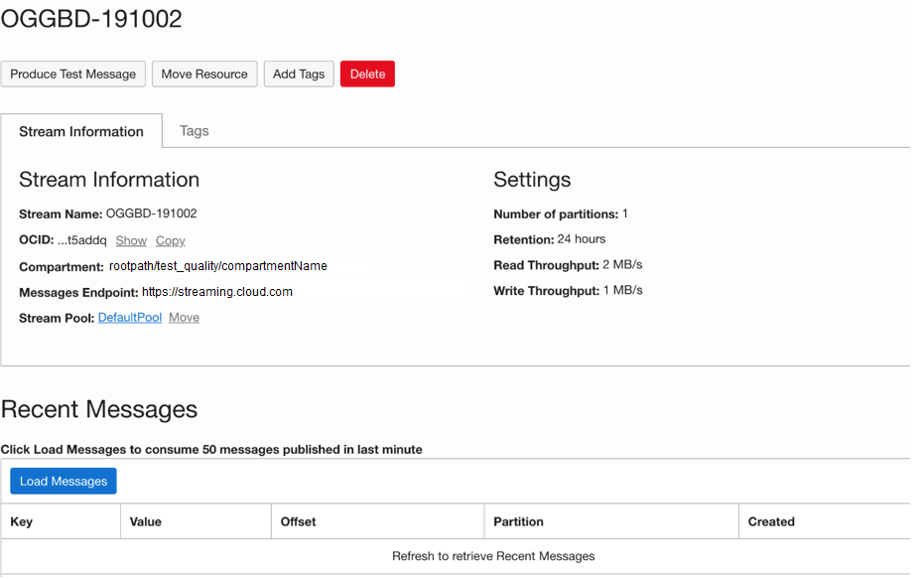Viewport: 924px width, 579px height.
Task: Click the OGGBD-191002 page title
Action: tap(91, 19)
